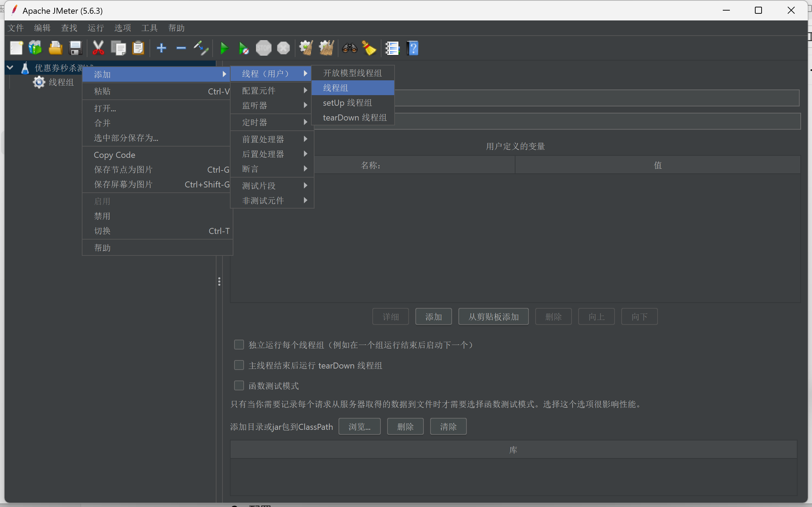Click the scissors Cut toolbar icon
This screenshot has height=507, width=812.
point(98,48)
